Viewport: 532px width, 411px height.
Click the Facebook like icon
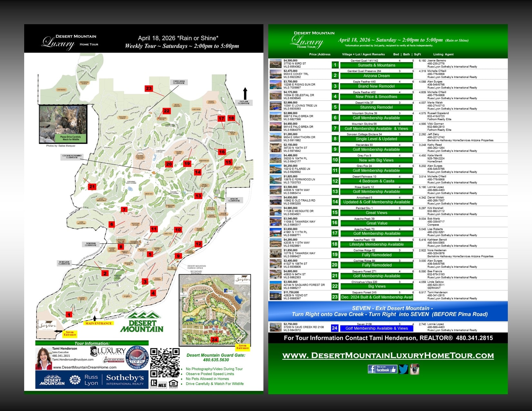coord(382,369)
